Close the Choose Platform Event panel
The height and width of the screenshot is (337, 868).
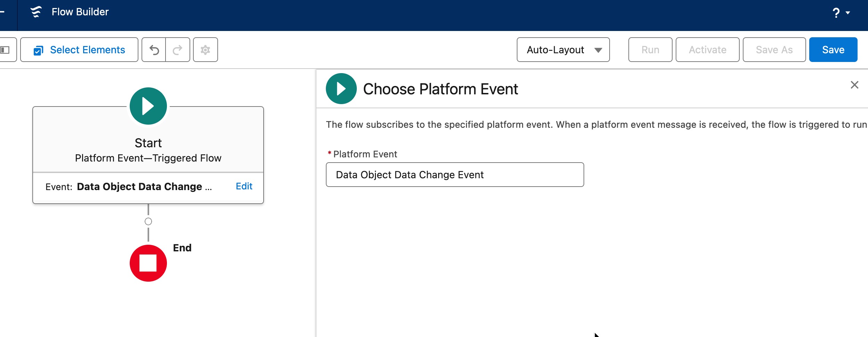[854, 85]
